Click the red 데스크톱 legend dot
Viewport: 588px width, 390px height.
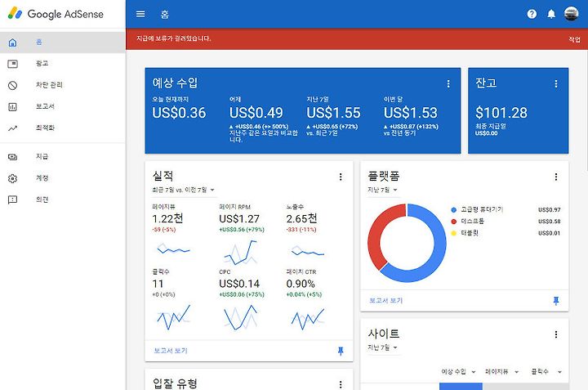[x=454, y=222]
